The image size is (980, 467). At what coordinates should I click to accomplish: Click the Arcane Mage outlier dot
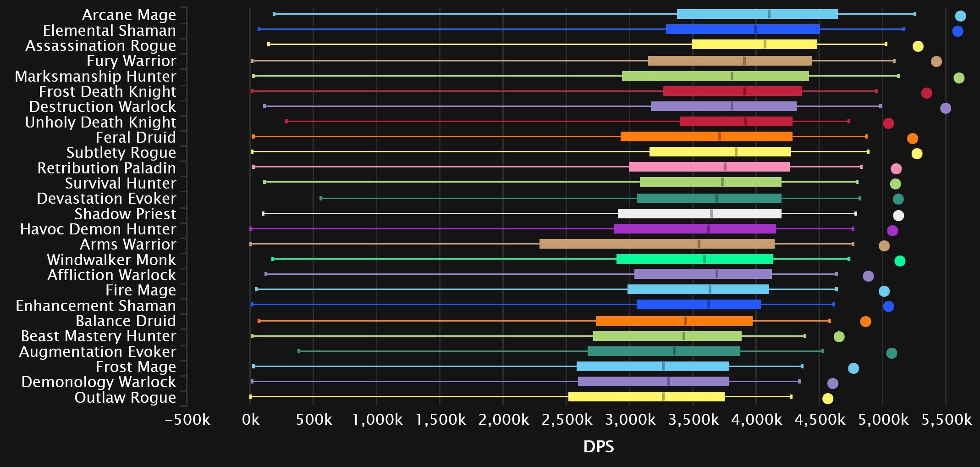click(960, 16)
